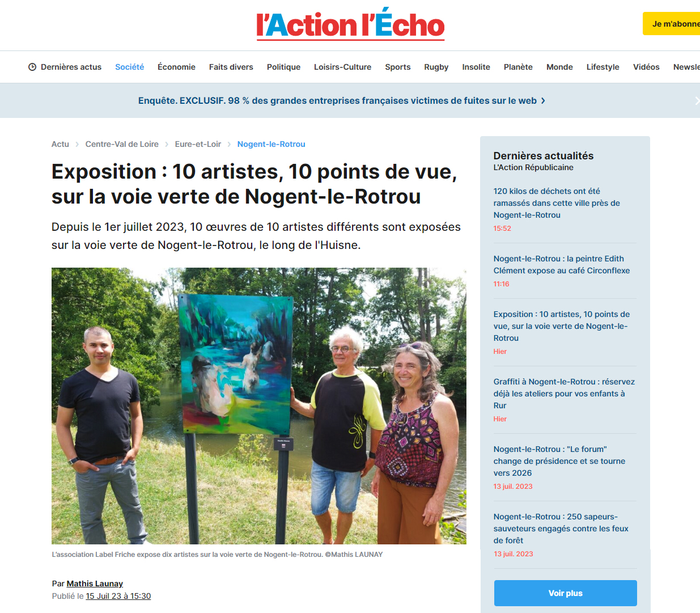Click the chevron arrow after the Enquête banner text
This screenshot has width=700, height=613.
pyautogui.click(x=543, y=100)
